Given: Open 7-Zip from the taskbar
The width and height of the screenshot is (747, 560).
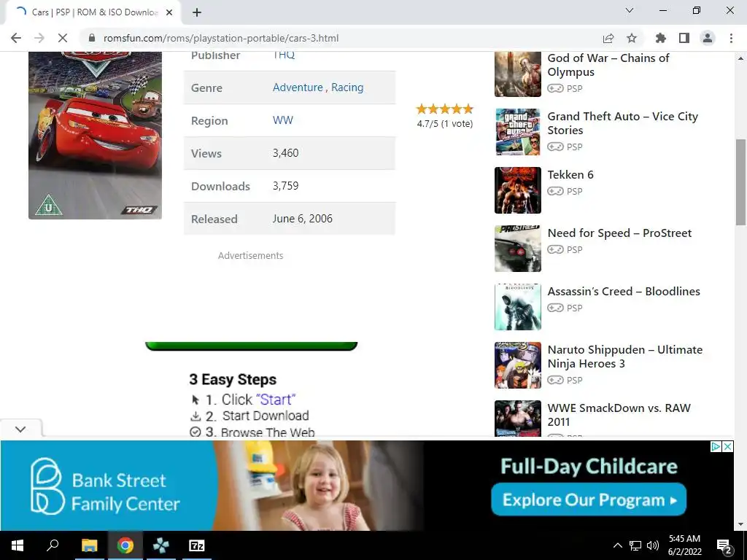Looking at the screenshot, I should (x=197, y=545).
